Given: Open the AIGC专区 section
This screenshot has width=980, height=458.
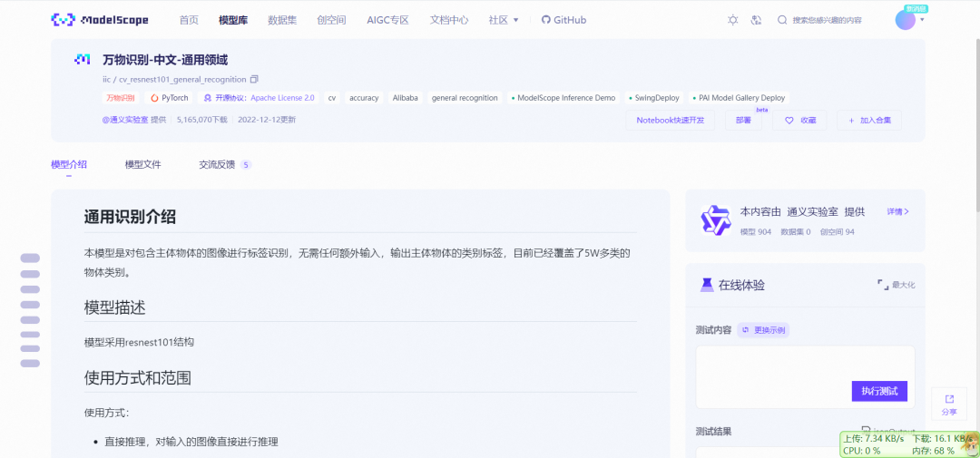Looking at the screenshot, I should [x=387, y=20].
